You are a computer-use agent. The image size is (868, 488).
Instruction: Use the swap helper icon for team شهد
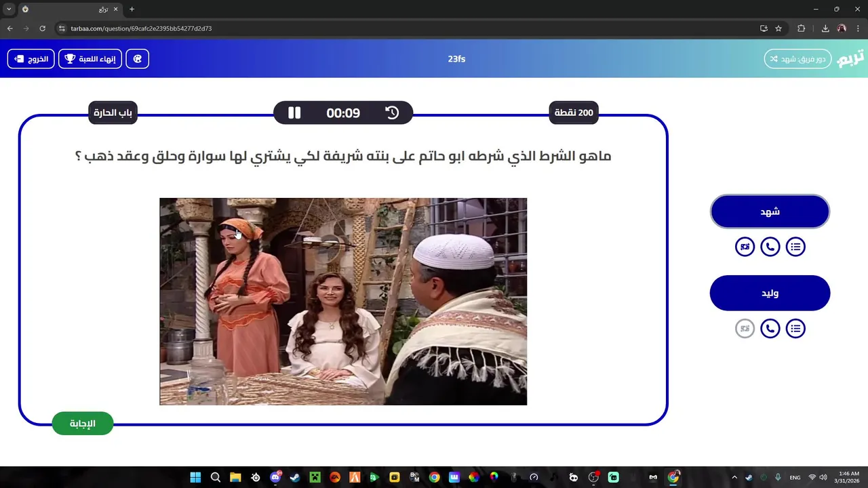[x=745, y=247]
